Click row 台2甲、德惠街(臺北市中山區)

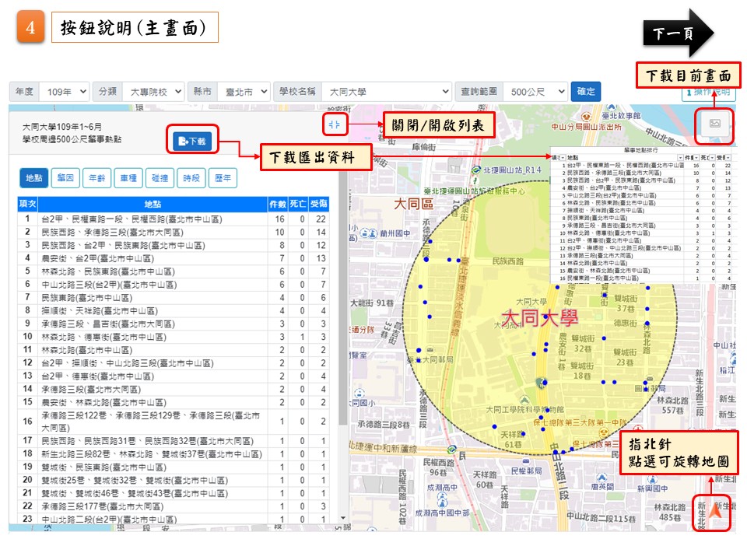(x=174, y=376)
